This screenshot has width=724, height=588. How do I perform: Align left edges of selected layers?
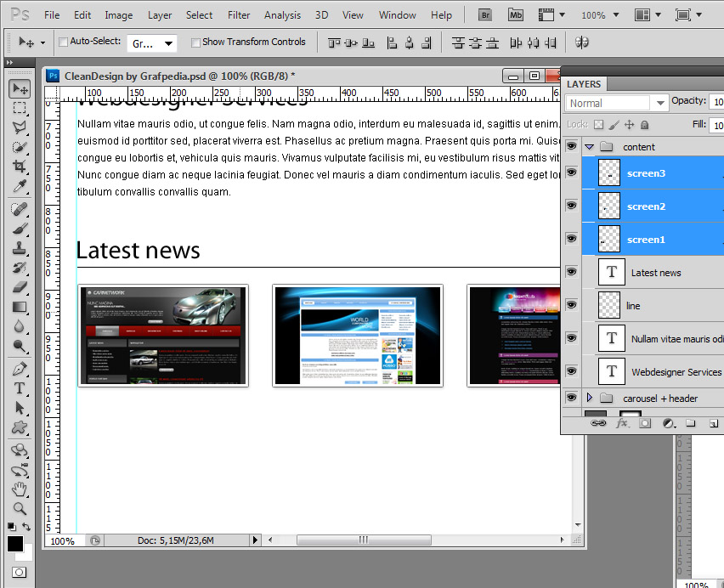coord(392,43)
